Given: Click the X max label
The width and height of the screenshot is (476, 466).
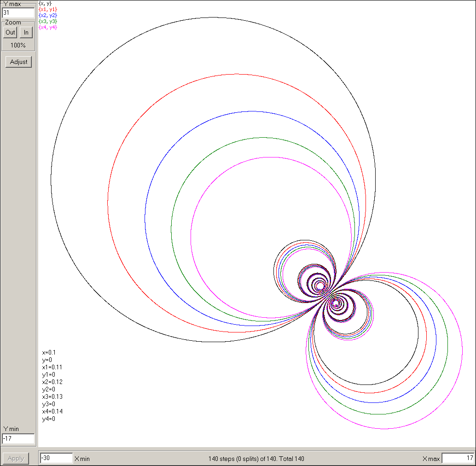Looking at the screenshot, I should point(431,459).
